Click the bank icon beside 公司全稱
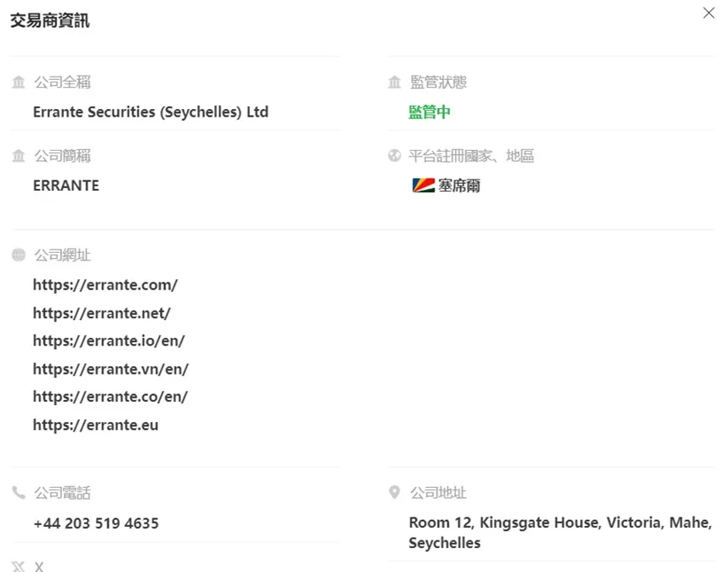 tap(19, 83)
